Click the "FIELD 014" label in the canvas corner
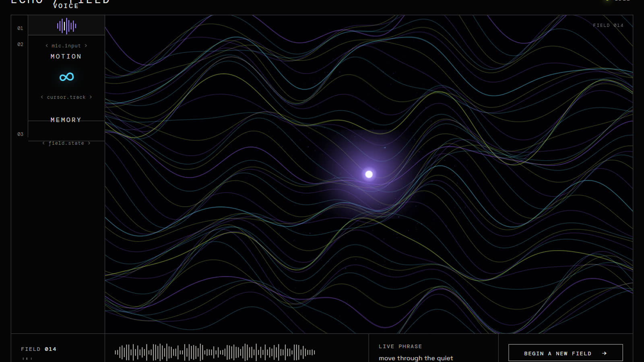This screenshot has height=362, width=644. pos(608,25)
